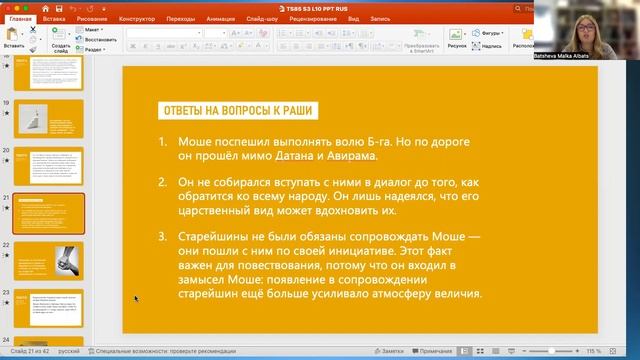Open quick access toolbar customize dropdown
640x360 pixels.
tap(104, 9)
